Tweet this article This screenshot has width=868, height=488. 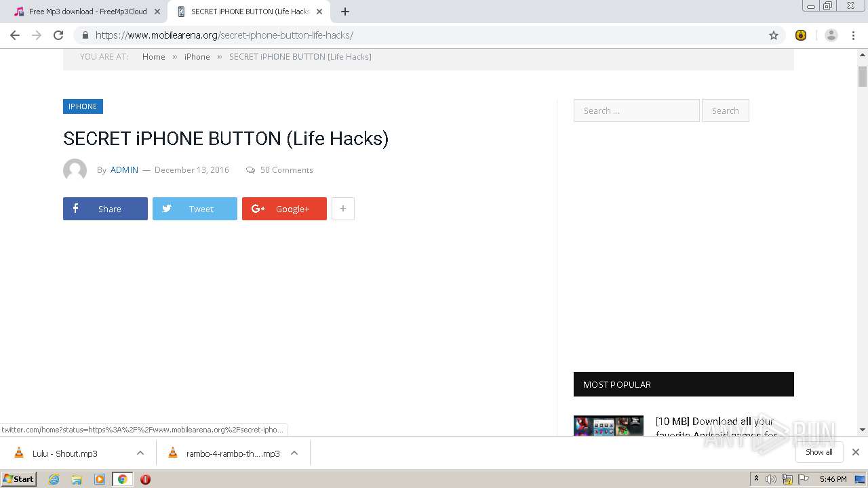click(195, 209)
